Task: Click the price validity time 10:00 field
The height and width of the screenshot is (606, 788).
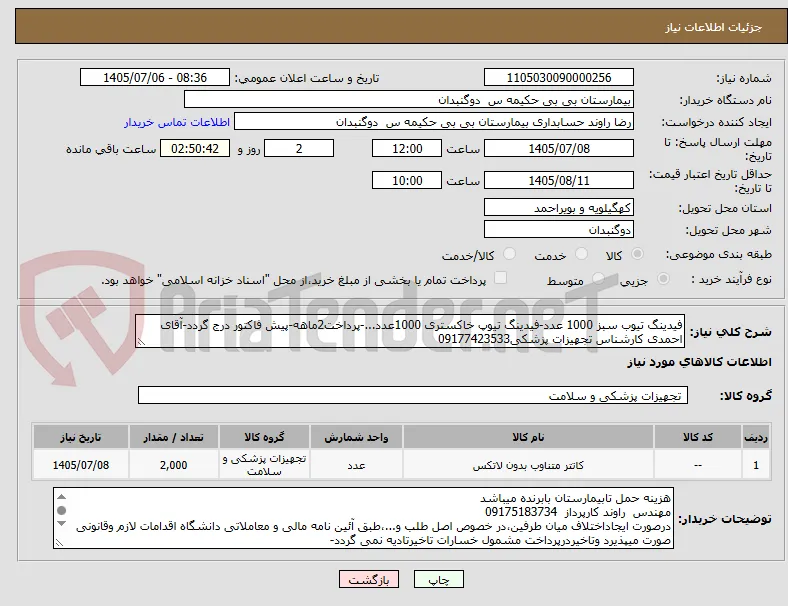Action: point(407,180)
